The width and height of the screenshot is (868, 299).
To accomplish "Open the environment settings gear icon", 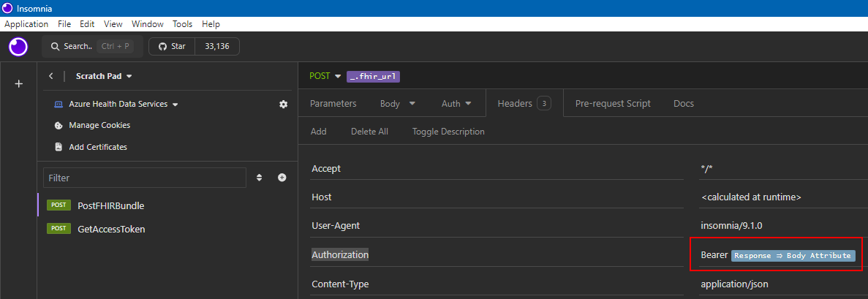I will click(x=284, y=104).
